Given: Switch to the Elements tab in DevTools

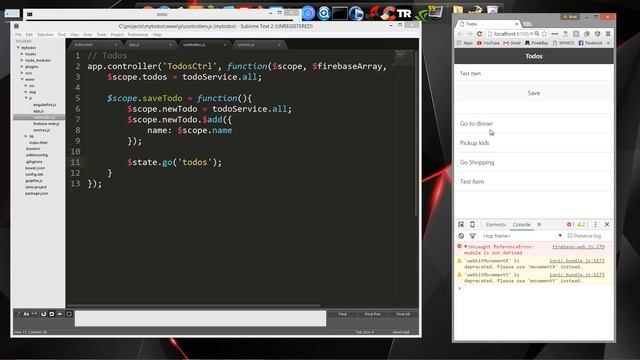Looking at the screenshot, I should pyautogui.click(x=496, y=224).
